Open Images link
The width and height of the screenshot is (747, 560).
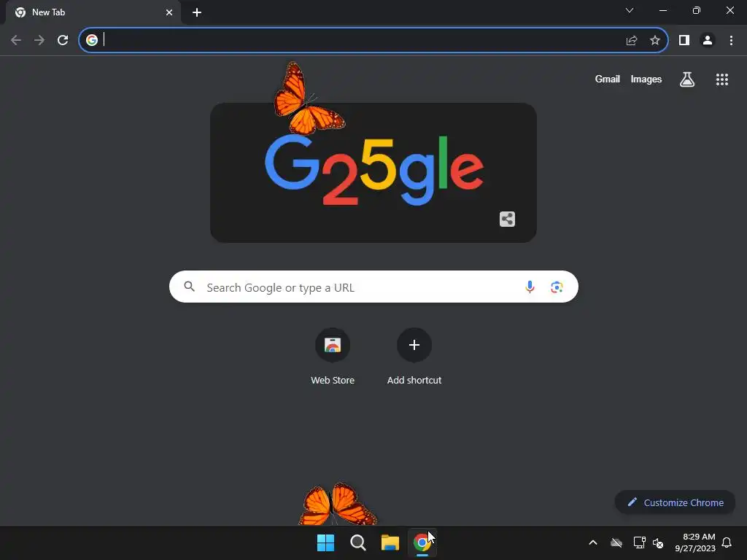tap(646, 79)
